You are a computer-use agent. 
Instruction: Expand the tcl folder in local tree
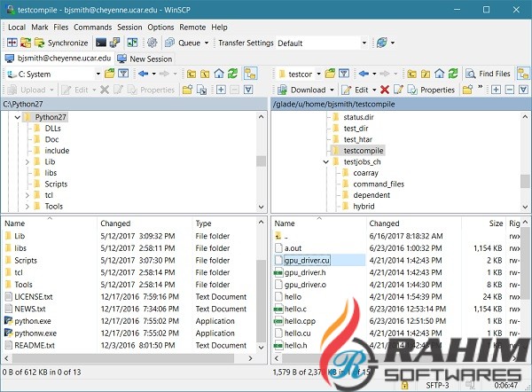tap(27, 195)
